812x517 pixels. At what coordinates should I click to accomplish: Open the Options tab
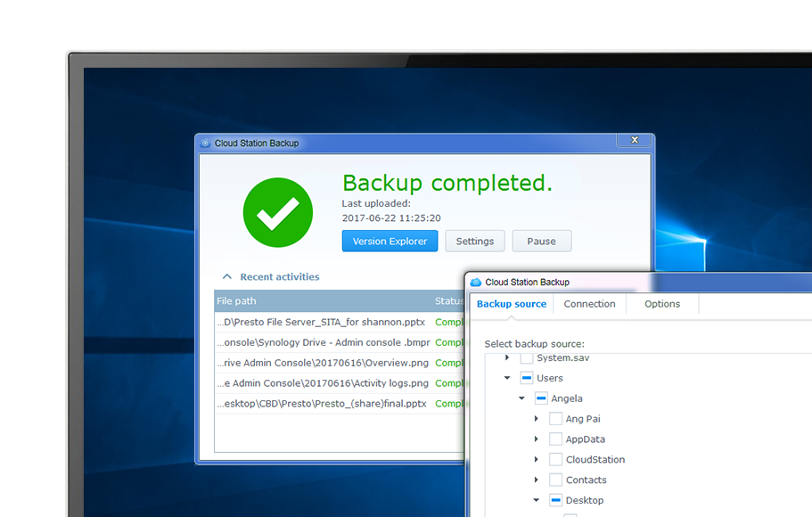pos(662,304)
